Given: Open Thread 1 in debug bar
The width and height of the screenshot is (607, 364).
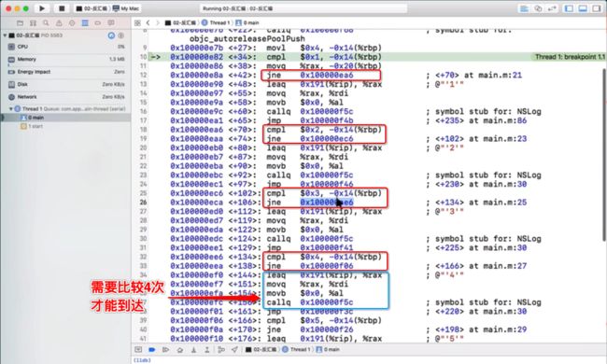Looking at the screenshot, I should click(x=297, y=349).
